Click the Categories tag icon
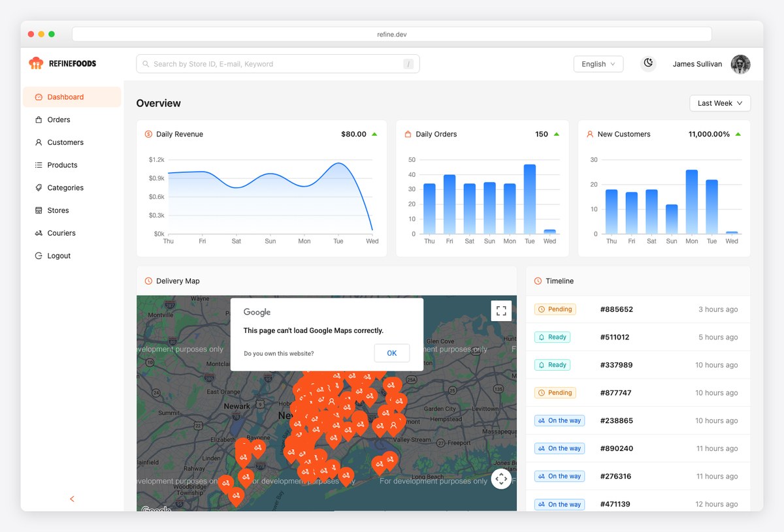The width and height of the screenshot is (784, 532). [39, 188]
